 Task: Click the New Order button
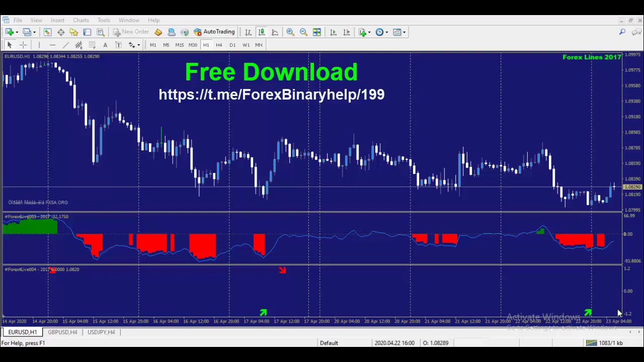tap(131, 32)
